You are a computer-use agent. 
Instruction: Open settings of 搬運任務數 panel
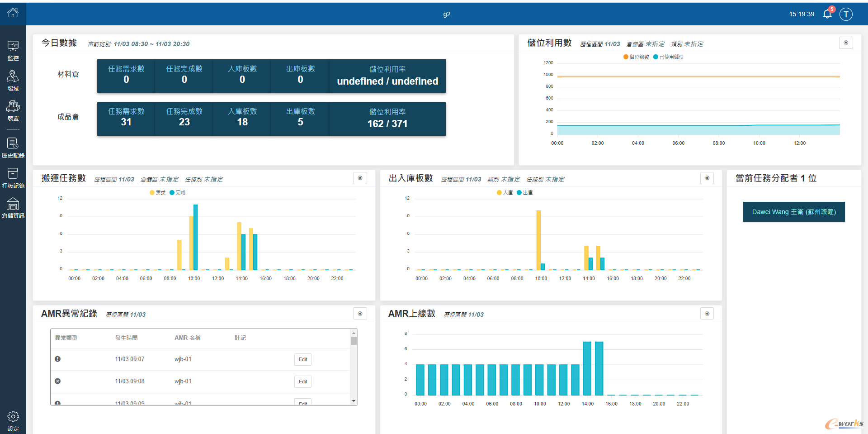click(x=360, y=178)
